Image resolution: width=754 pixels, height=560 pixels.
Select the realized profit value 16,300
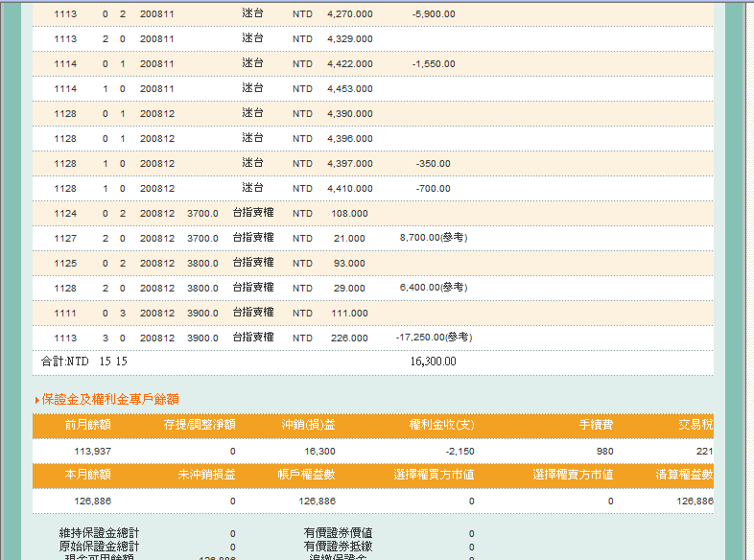[x=319, y=452]
